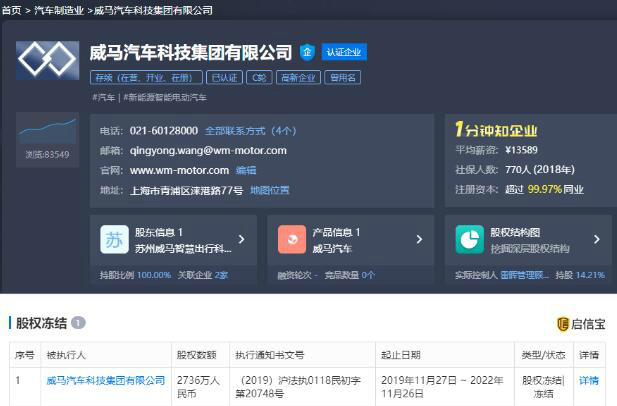The height and width of the screenshot is (406, 617).
Task: Click the 已认证 tag
Action: [x=224, y=78]
